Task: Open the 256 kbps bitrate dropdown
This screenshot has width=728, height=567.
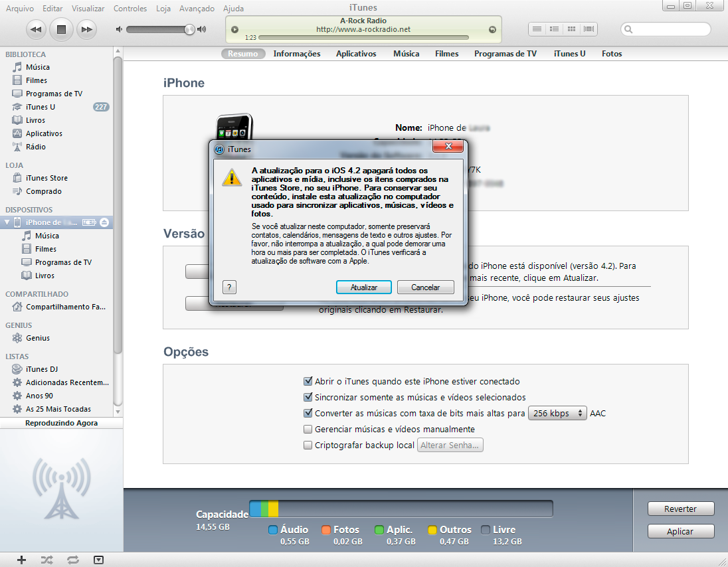Action: 558,413
